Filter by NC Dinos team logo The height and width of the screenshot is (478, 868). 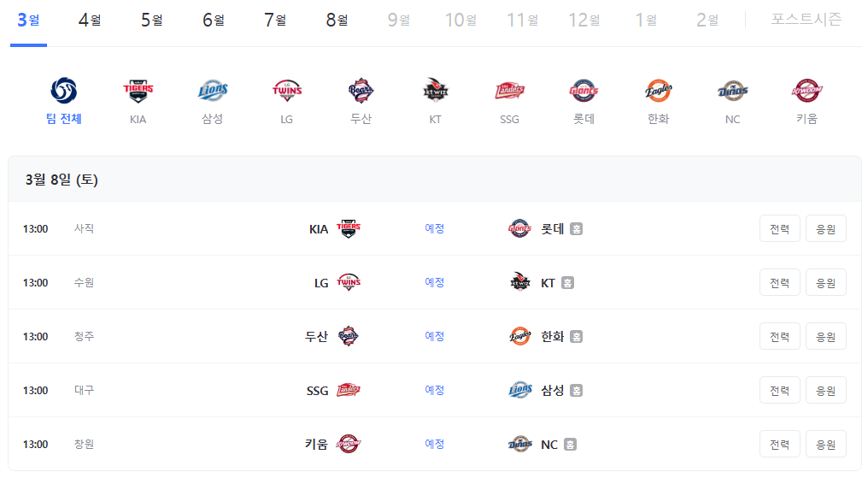[x=732, y=91]
